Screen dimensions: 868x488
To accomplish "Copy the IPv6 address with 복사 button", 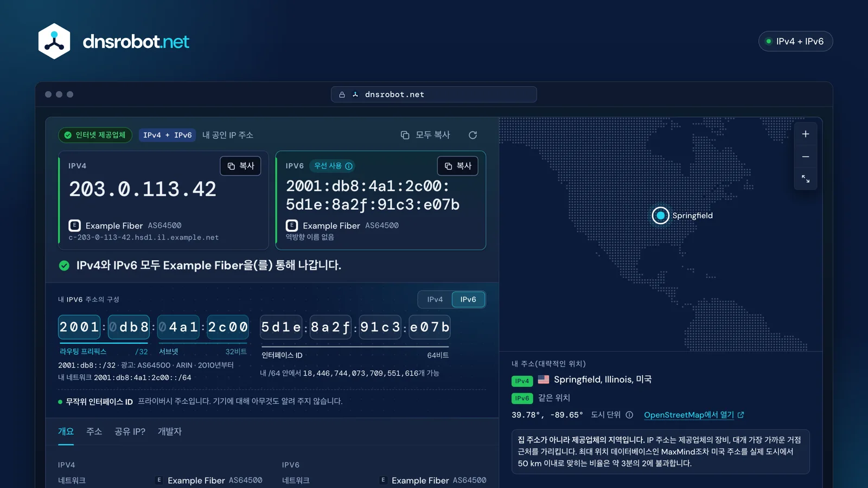I will click(457, 166).
